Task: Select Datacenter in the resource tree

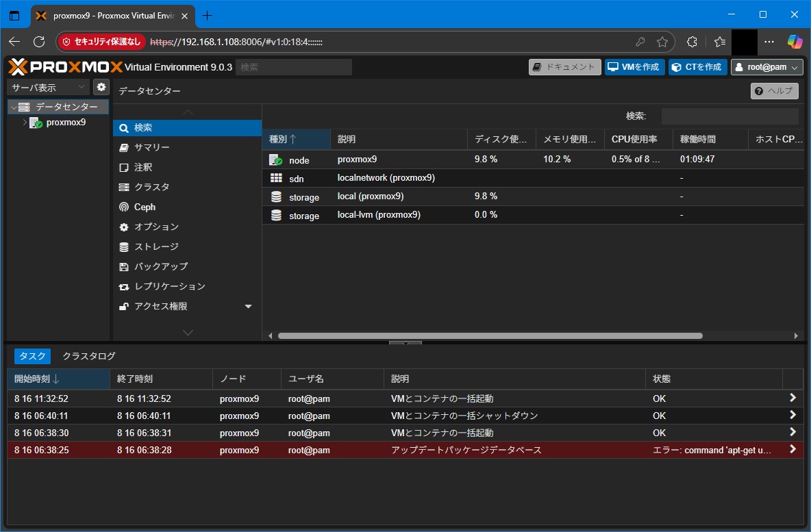Action: [58, 107]
